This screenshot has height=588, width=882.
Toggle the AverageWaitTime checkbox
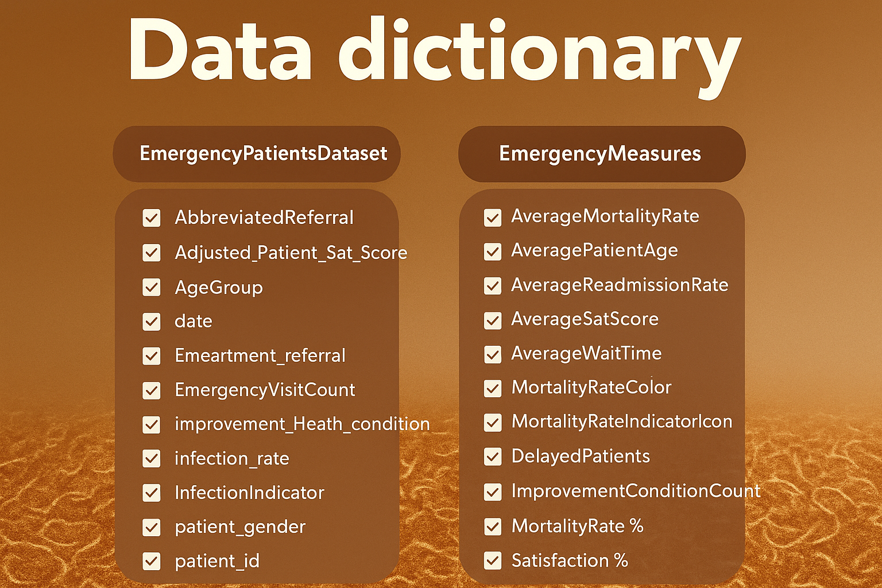[493, 354]
